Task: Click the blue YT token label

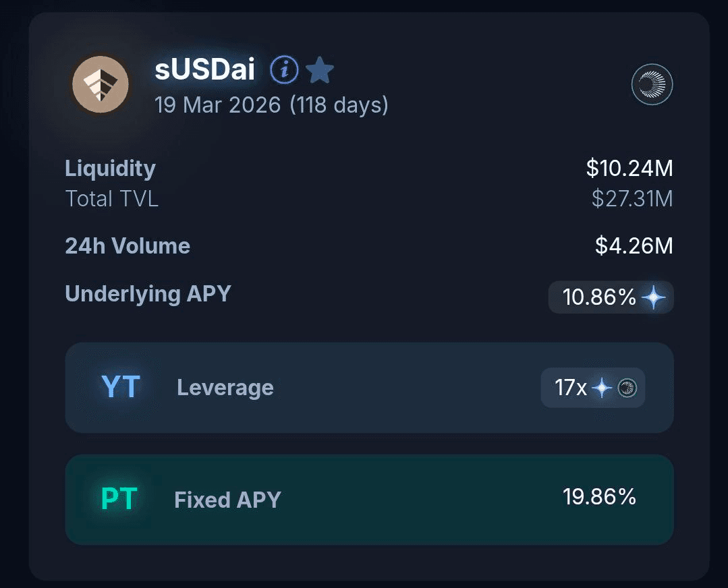Action: pyautogui.click(x=120, y=387)
